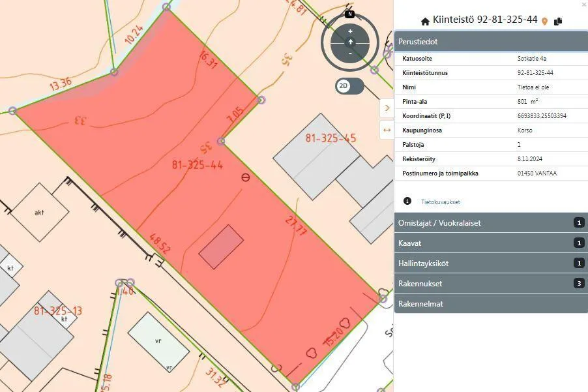Click the info icon beside Tietokuvaukset
The width and height of the screenshot is (588, 392).
(407, 201)
